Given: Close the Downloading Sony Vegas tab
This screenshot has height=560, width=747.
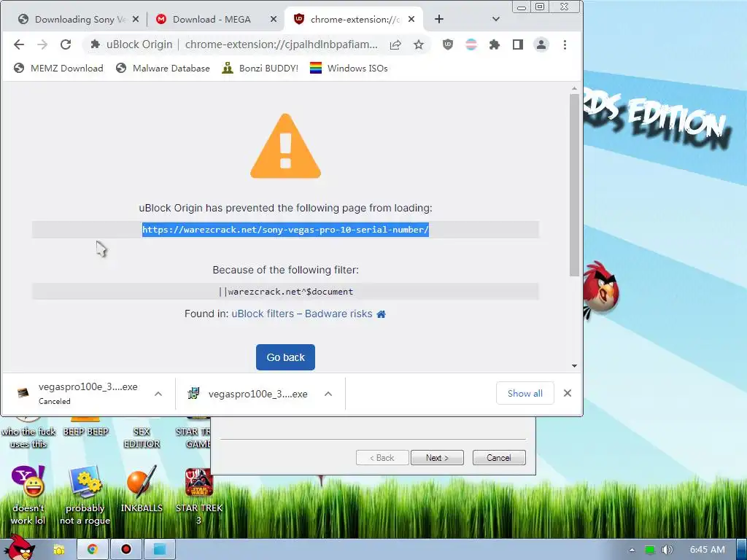Looking at the screenshot, I should pos(135,20).
